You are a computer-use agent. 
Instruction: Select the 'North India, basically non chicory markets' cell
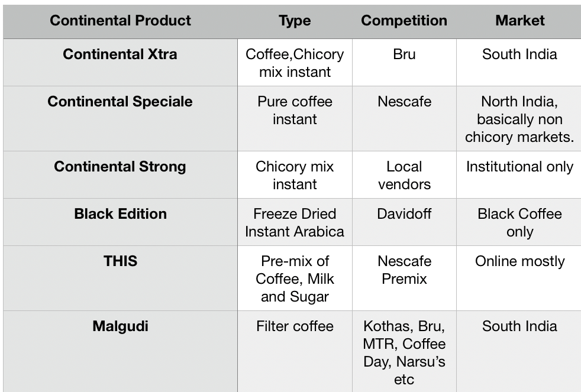click(519, 119)
